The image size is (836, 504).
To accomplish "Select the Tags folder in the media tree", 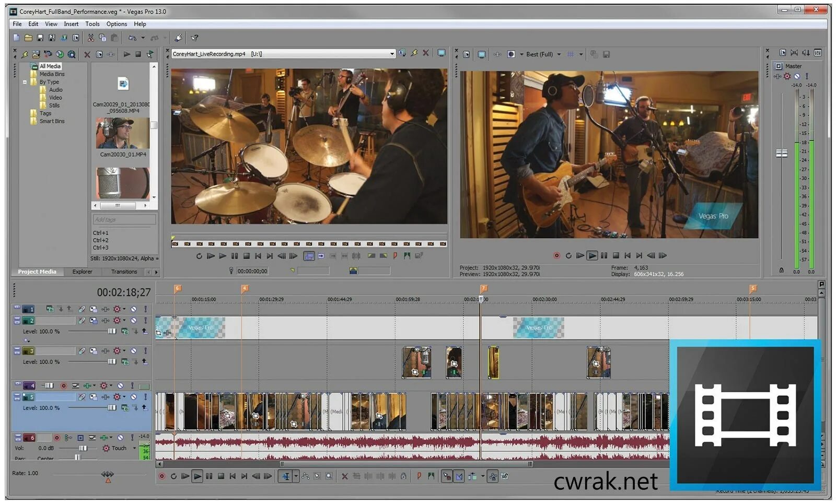I will (x=45, y=113).
